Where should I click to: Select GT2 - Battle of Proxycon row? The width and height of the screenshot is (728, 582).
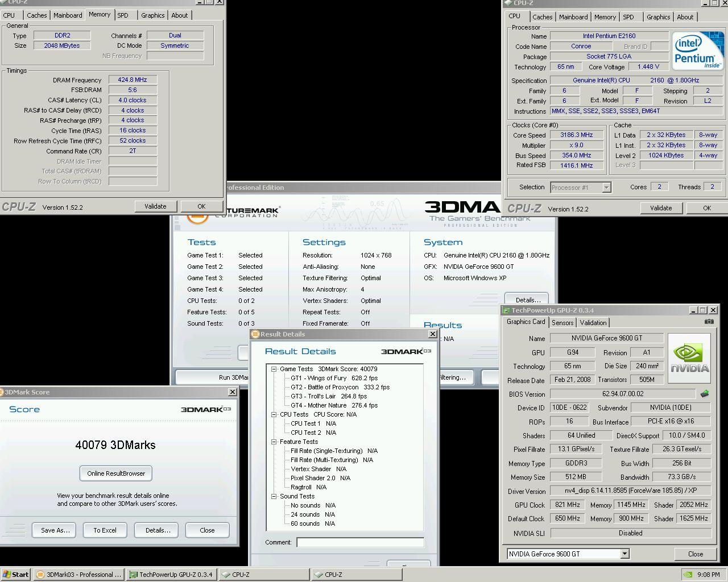coord(340,387)
